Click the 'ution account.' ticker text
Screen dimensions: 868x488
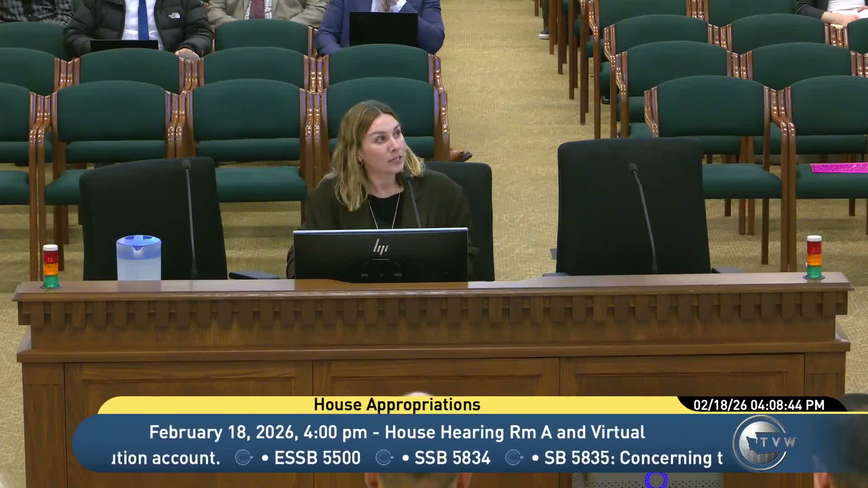pos(166,458)
